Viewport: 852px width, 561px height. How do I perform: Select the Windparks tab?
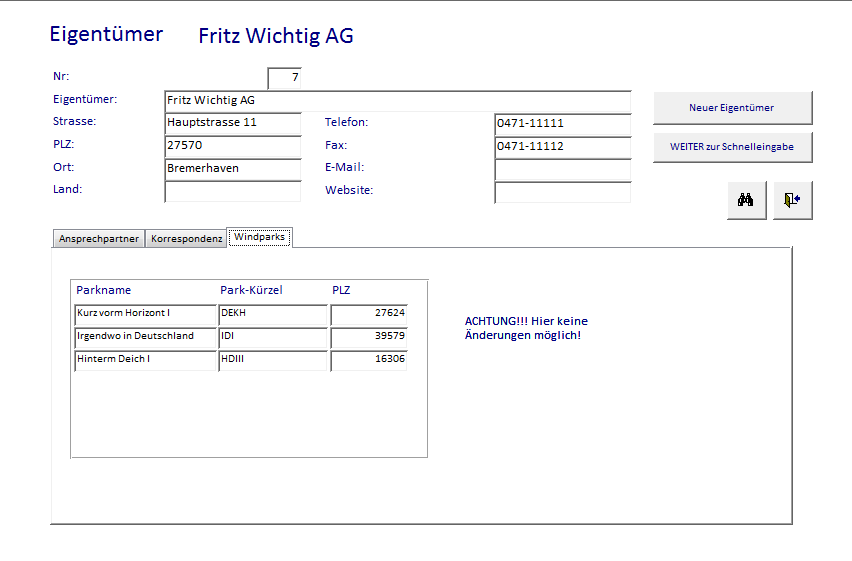click(x=259, y=237)
